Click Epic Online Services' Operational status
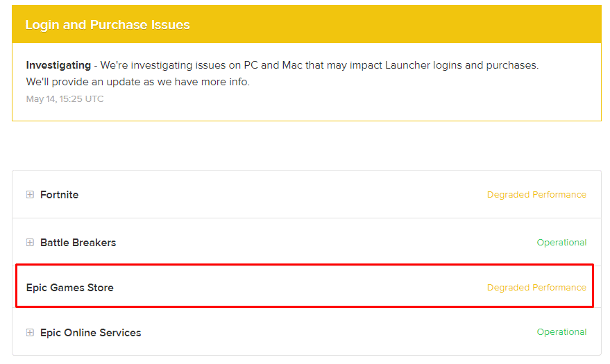 pos(561,332)
